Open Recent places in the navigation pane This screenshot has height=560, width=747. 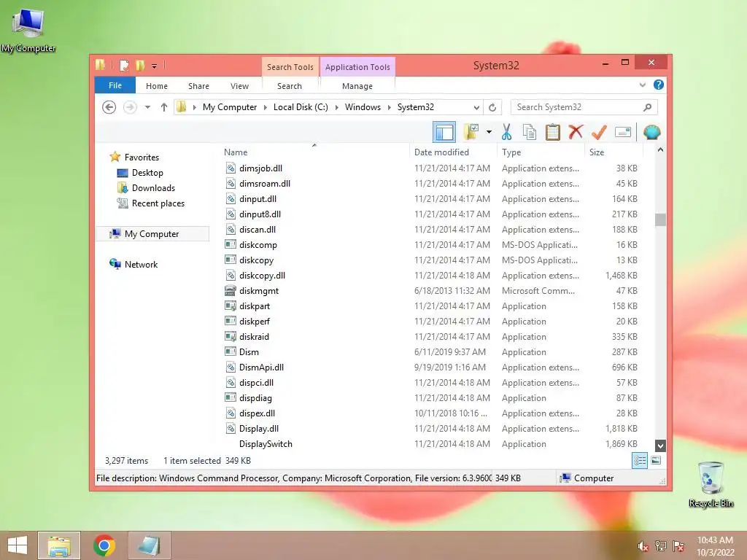point(158,203)
